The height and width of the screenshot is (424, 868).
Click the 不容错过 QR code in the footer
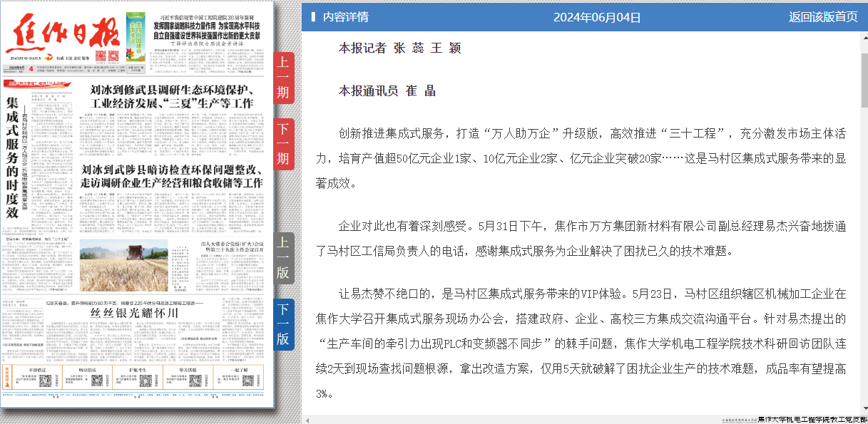[x=47, y=380]
